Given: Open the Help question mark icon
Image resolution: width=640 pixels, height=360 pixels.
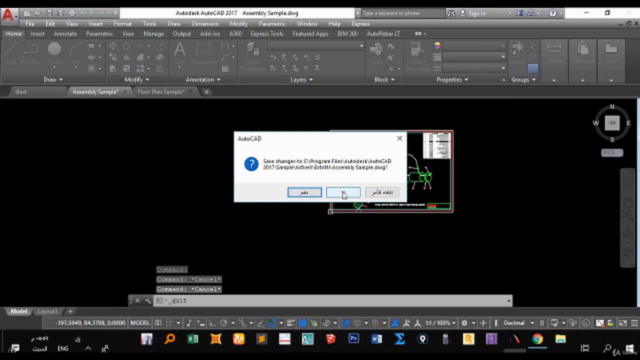Looking at the screenshot, I should click(553, 13).
